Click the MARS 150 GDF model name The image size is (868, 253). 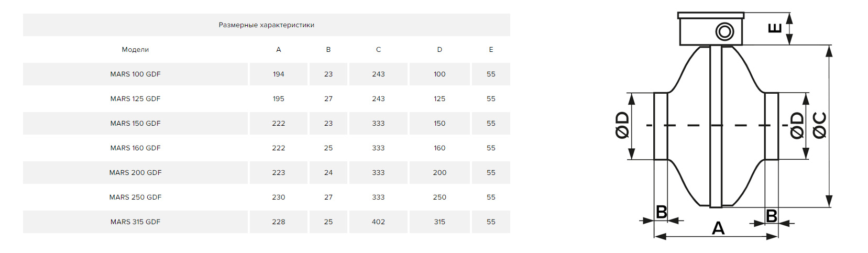(135, 124)
